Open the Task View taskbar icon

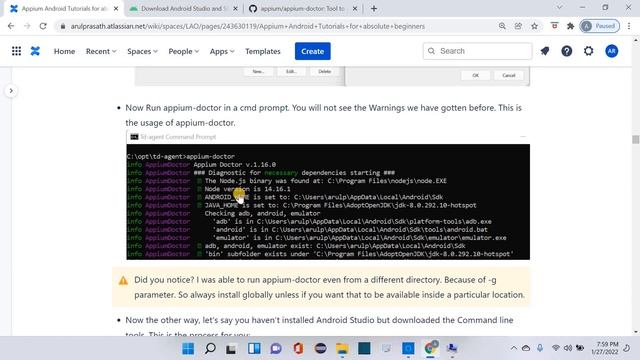coord(231,349)
